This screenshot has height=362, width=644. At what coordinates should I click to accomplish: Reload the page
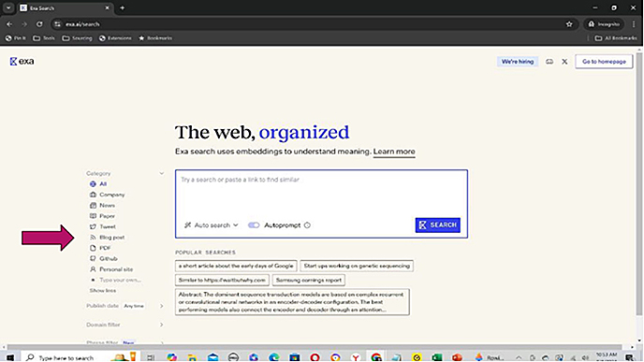pyautogui.click(x=39, y=24)
